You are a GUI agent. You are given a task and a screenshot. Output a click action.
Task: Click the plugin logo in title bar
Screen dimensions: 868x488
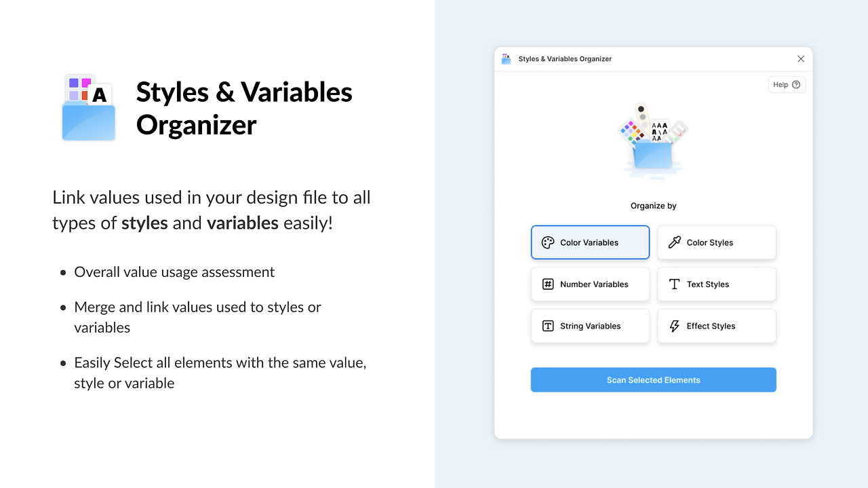(x=506, y=59)
